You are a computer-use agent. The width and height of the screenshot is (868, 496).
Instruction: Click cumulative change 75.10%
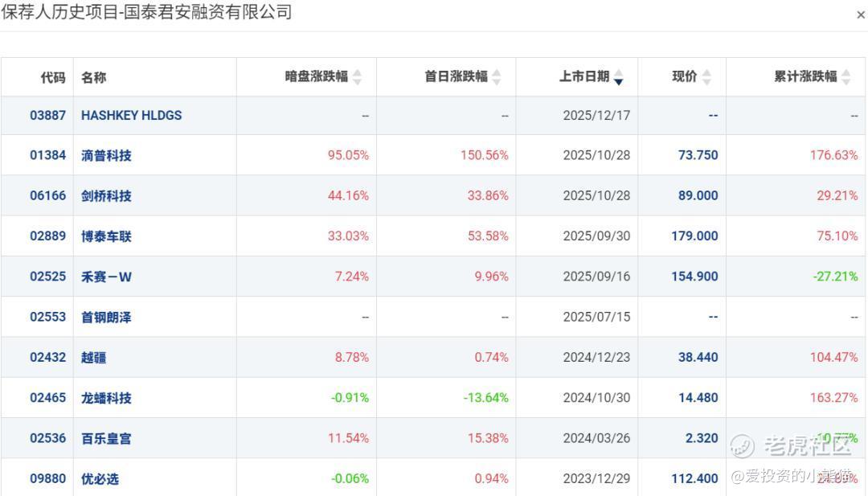coord(837,236)
